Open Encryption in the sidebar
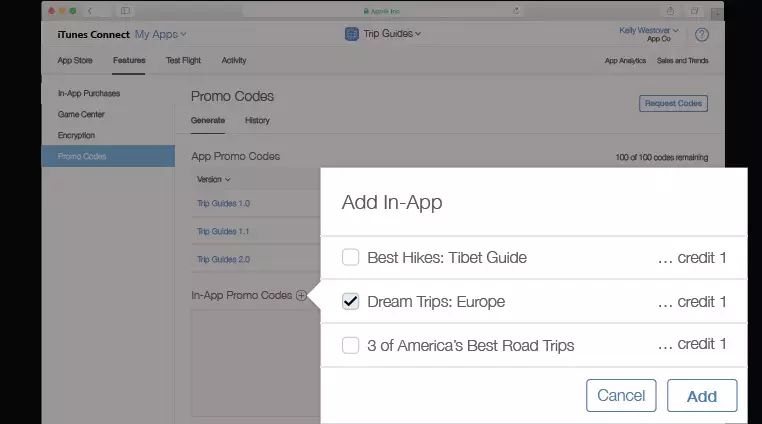762x424 pixels. [76, 135]
